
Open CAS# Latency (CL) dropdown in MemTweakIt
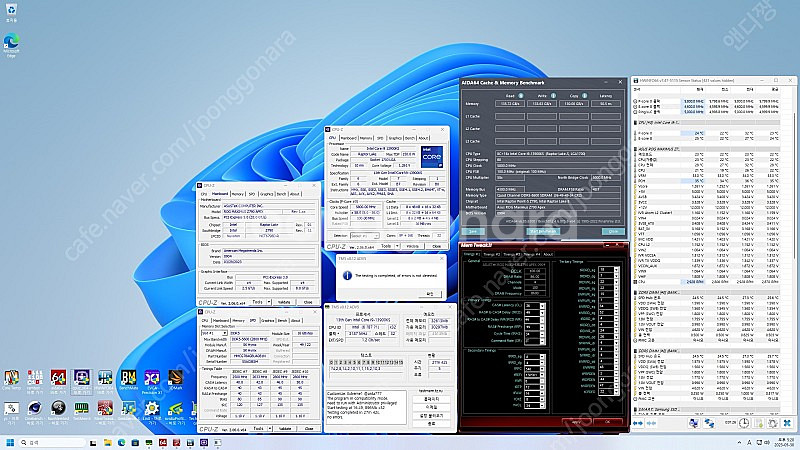coord(542,306)
